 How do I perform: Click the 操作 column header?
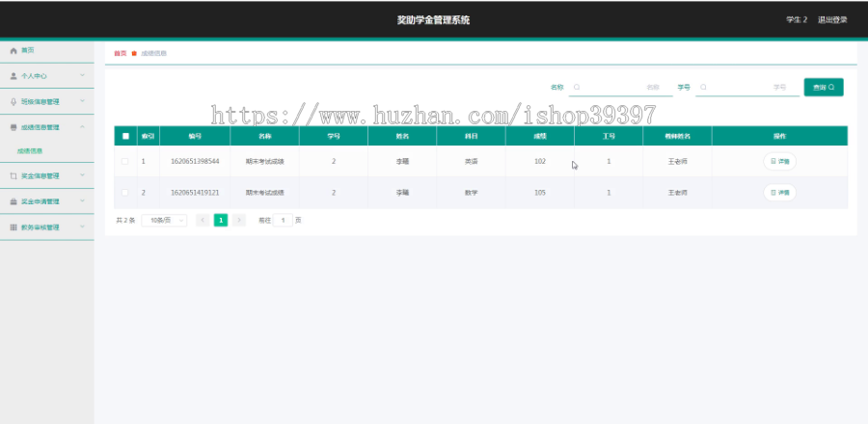[x=779, y=136]
